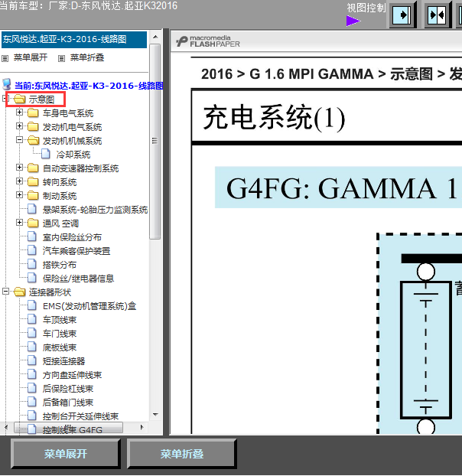Screen dimensions: 462x476
Task: Click the 示意图 folder icon
Action: [20, 99]
